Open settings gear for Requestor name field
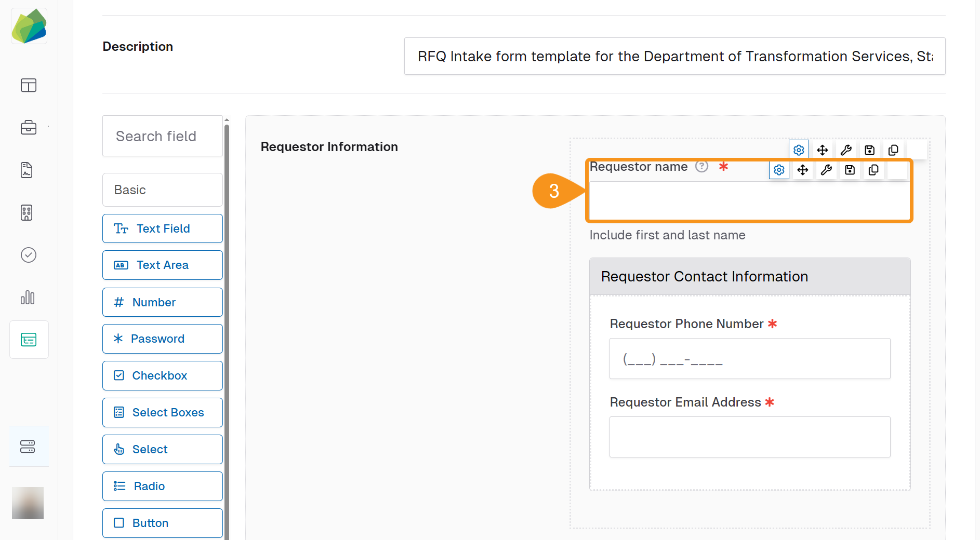The width and height of the screenshot is (980, 540). pos(779,170)
